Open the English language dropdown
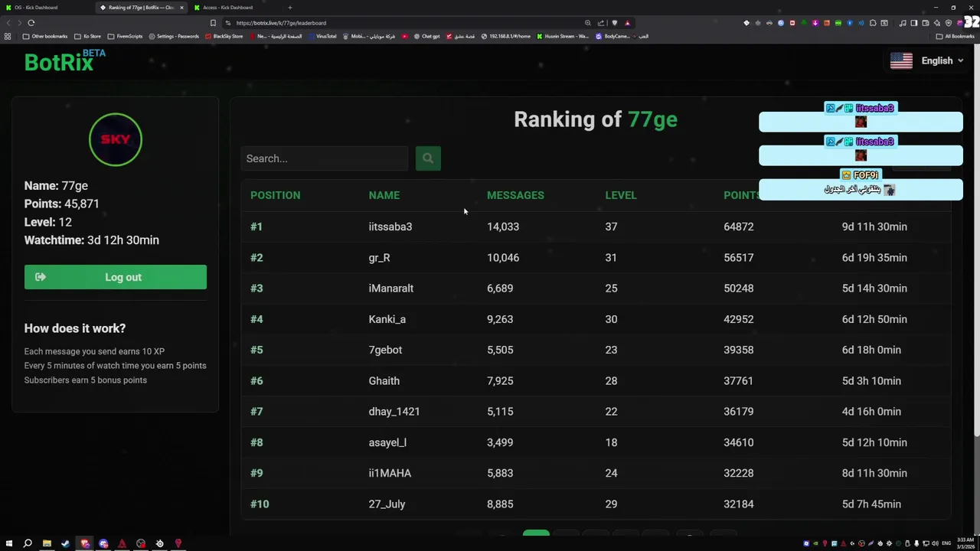This screenshot has height=551, width=980. 942,60
